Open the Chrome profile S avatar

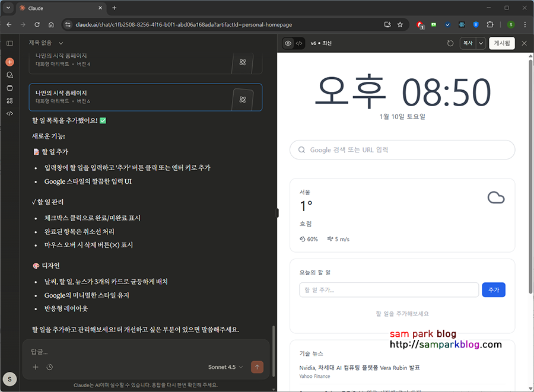[x=511, y=24]
